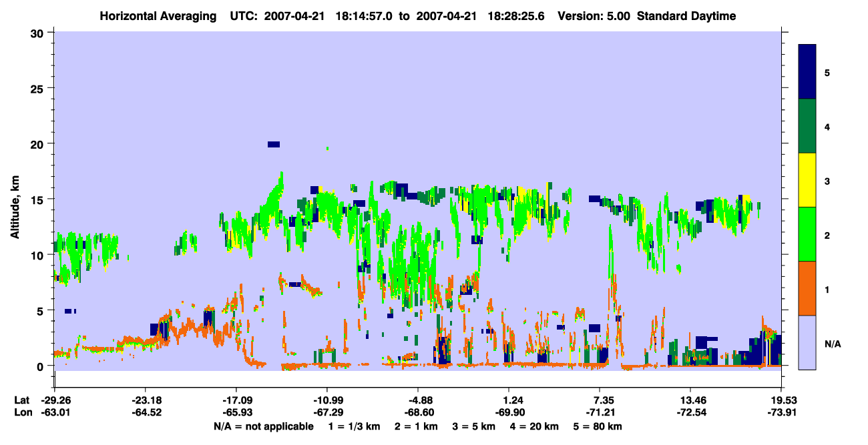Click the longitude value -73.91
The width and height of the screenshot is (868, 445).
coord(781,413)
